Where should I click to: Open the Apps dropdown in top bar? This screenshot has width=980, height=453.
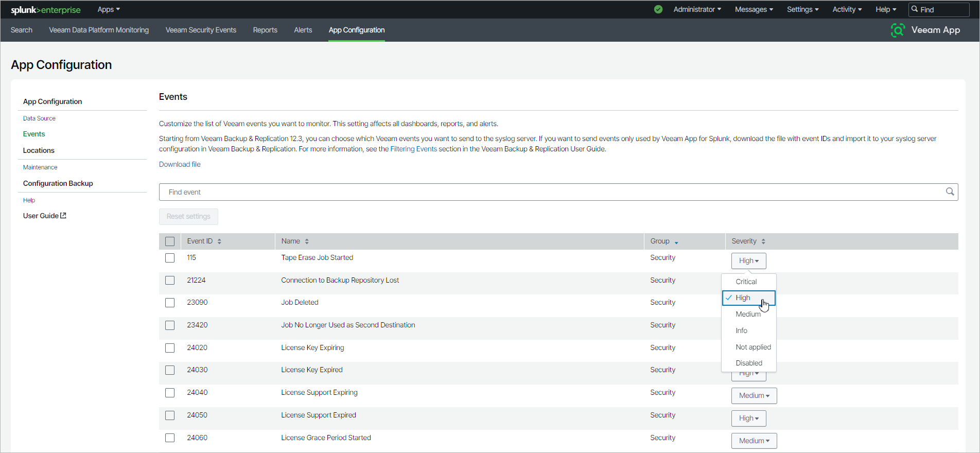click(109, 9)
